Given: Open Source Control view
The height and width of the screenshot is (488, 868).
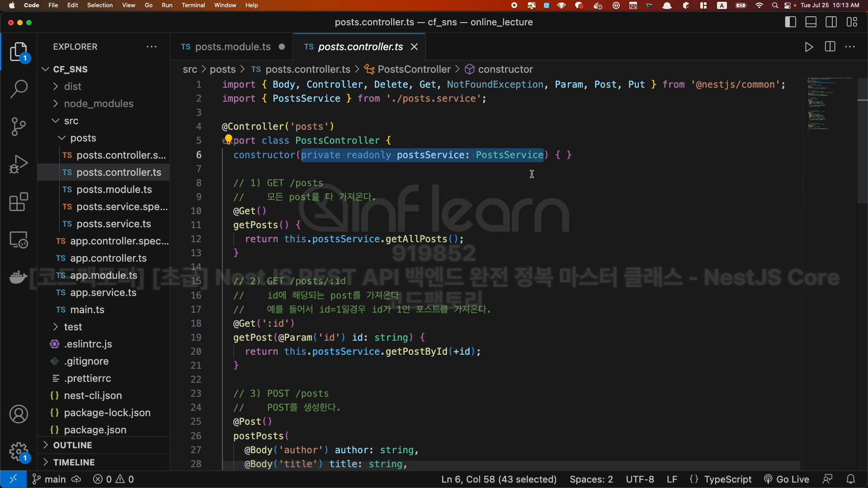Looking at the screenshot, I should pyautogui.click(x=19, y=127).
